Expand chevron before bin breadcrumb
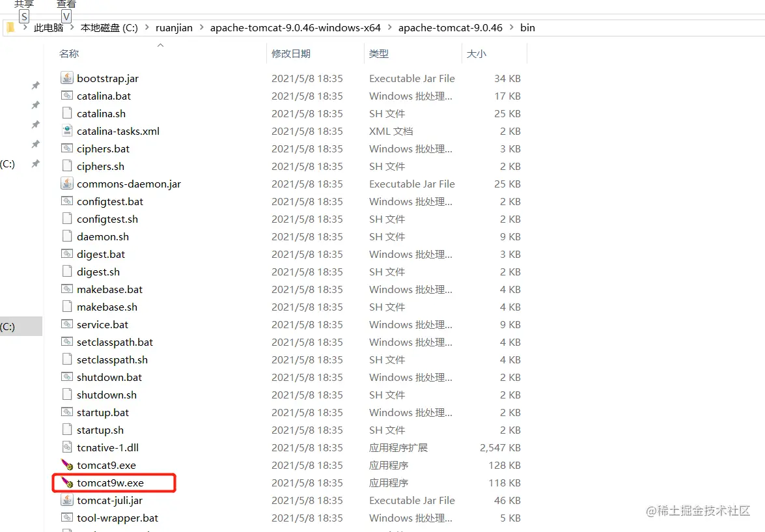Image resolution: width=765 pixels, height=532 pixels. tap(511, 27)
